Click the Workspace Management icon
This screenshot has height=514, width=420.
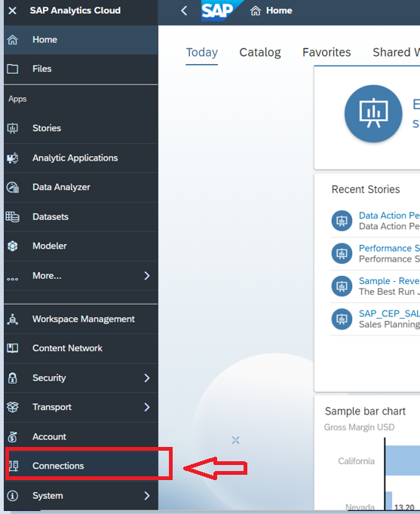click(13, 319)
